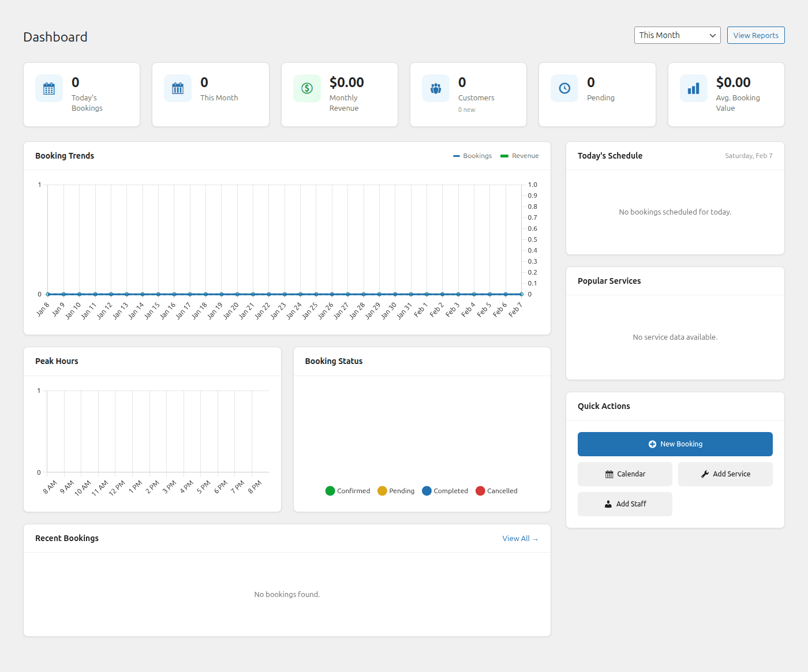This screenshot has height=672, width=808.
Task: Open the This Month date range dropdown
Action: 676,35
